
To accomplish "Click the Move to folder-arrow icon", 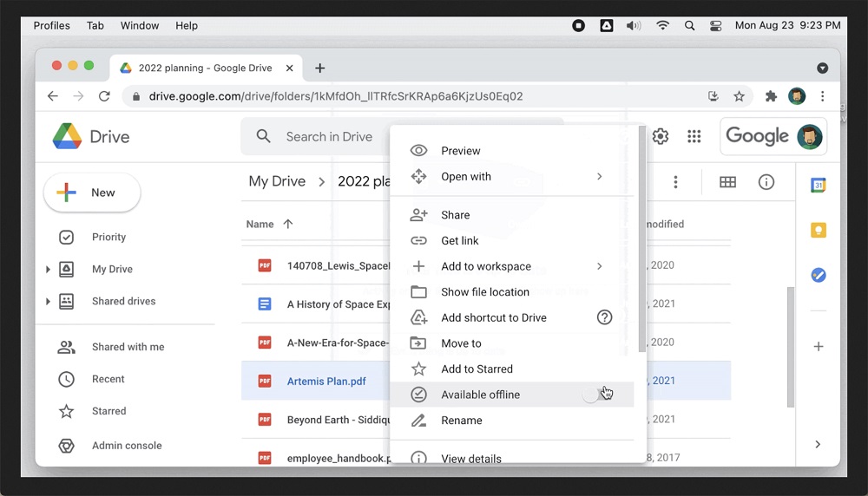I will (418, 343).
